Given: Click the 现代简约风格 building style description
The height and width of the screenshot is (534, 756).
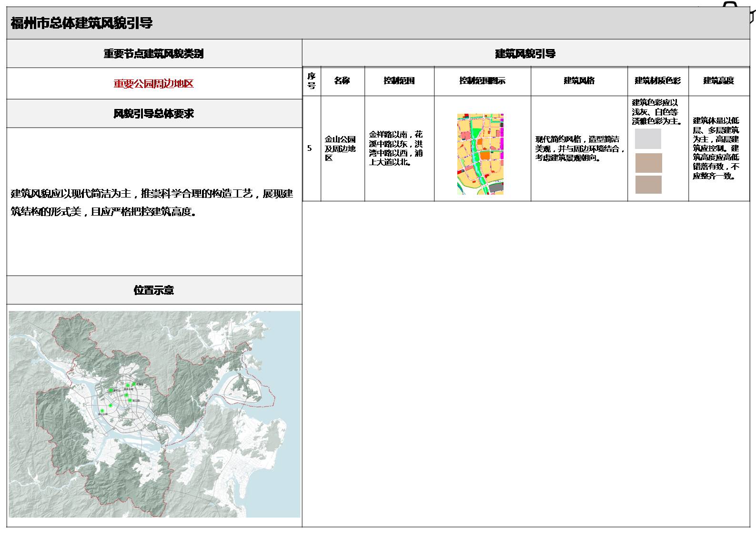Looking at the screenshot, I should tap(579, 148).
